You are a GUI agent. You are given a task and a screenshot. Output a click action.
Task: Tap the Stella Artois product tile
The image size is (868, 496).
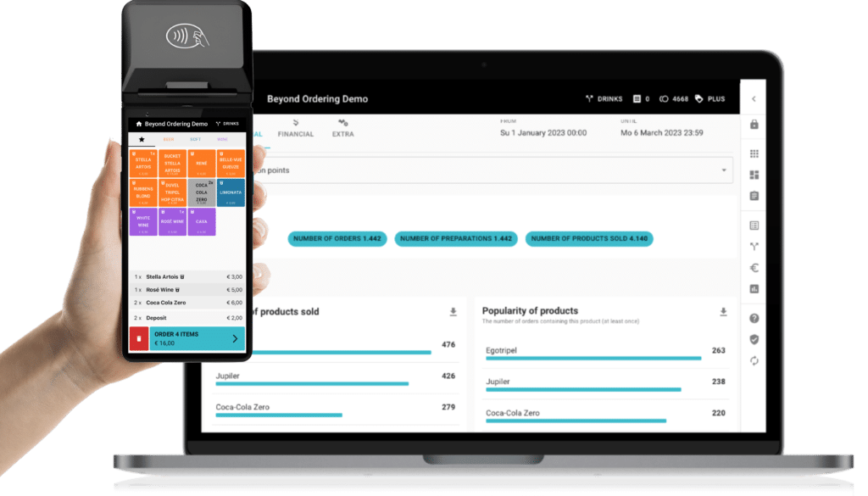(x=143, y=164)
